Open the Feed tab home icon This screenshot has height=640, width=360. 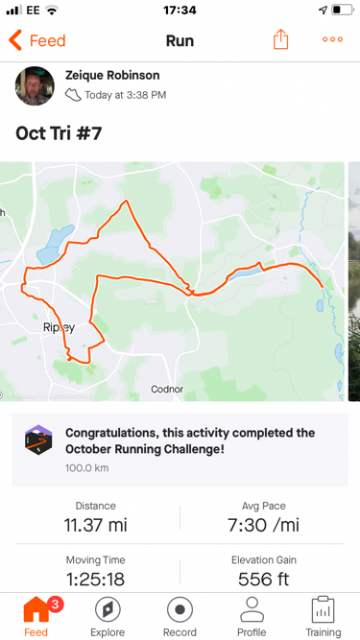[x=36, y=610]
